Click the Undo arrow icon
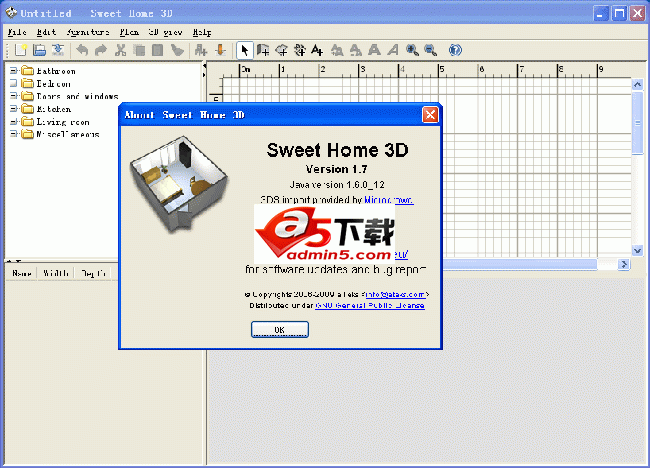 click(x=82, y=50)
